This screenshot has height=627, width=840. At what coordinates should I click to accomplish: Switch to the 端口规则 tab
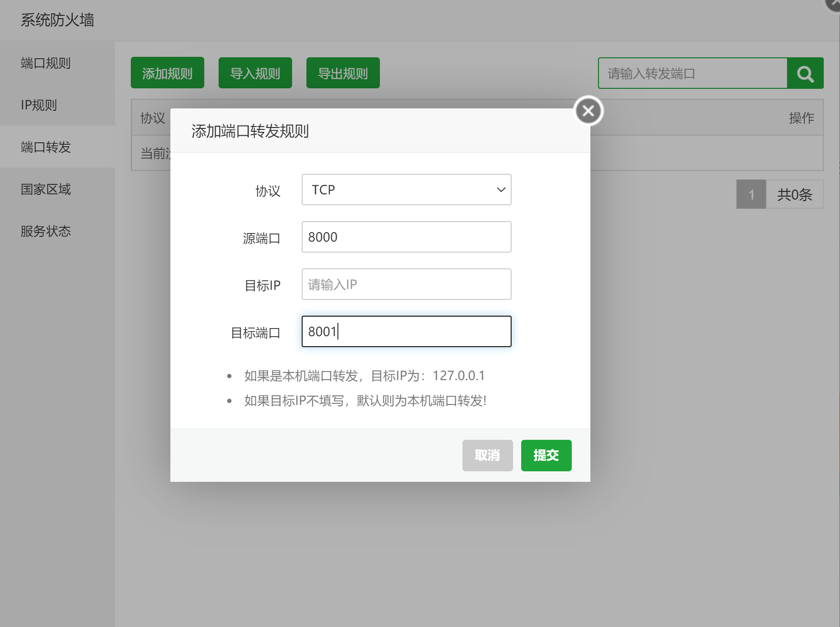(46, 63)
